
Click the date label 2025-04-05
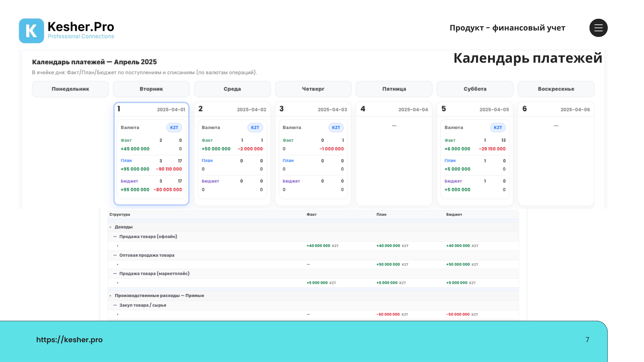point(494,110)
